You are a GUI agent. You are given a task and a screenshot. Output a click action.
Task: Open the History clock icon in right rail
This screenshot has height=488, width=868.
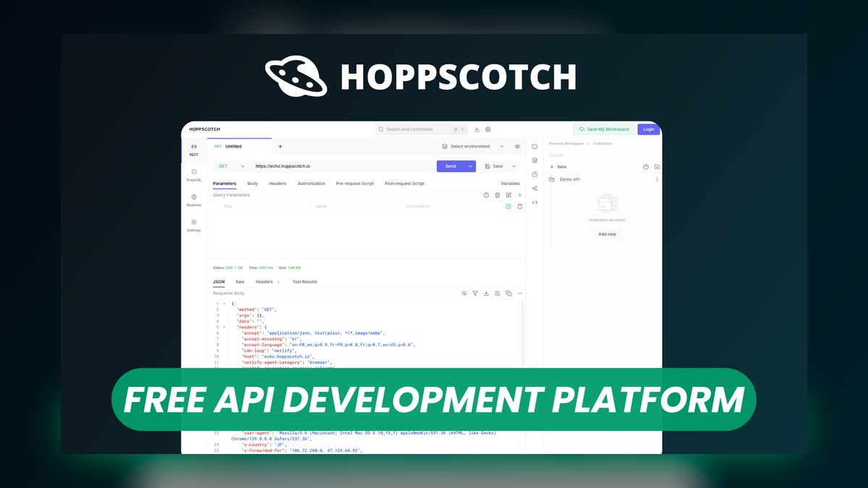click(535, 174)
